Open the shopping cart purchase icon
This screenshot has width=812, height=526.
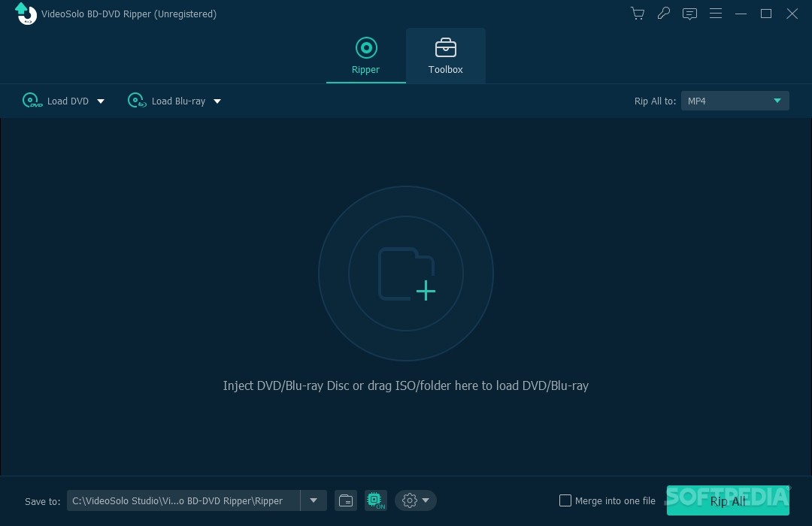(x=638, y=14)
